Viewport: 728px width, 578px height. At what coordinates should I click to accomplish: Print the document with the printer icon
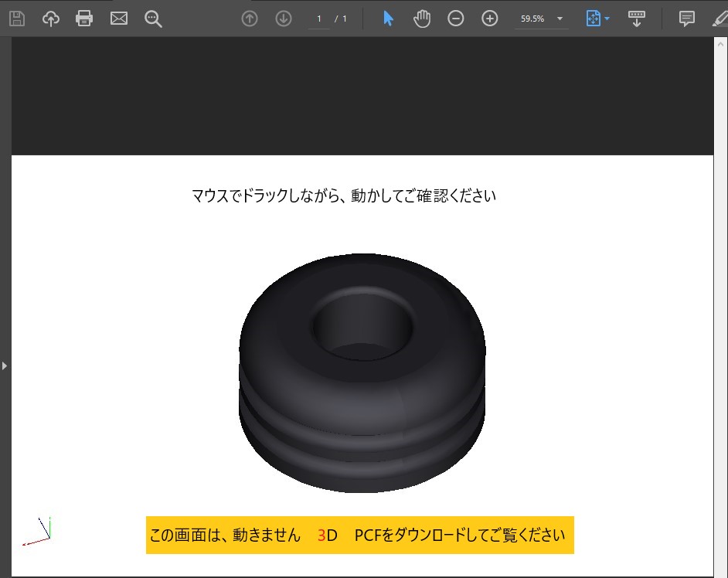click(84, 19)
